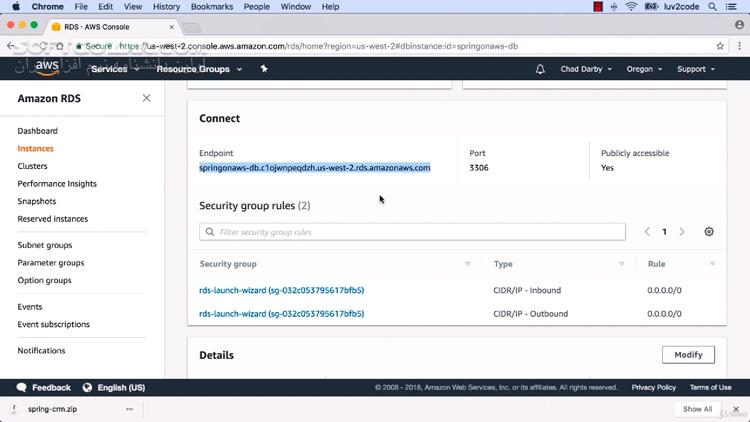The width and height of the screenshot is (750, 422).
Task: Open inbound rds-launch-wizard security group link
Action: (281, 290)
